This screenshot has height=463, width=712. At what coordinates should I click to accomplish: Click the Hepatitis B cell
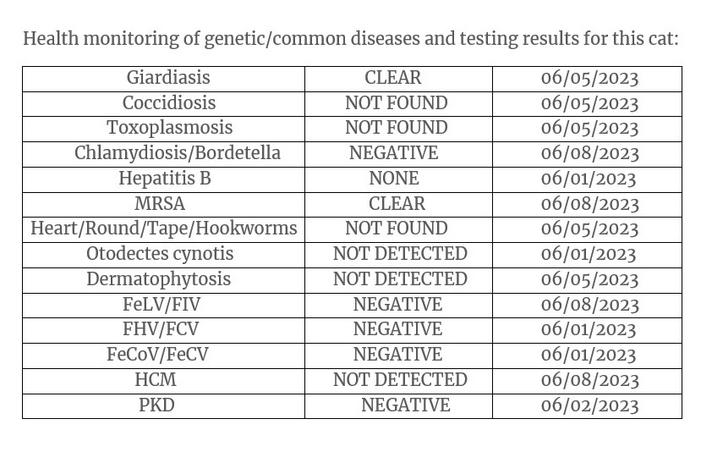tap(165, 178)
